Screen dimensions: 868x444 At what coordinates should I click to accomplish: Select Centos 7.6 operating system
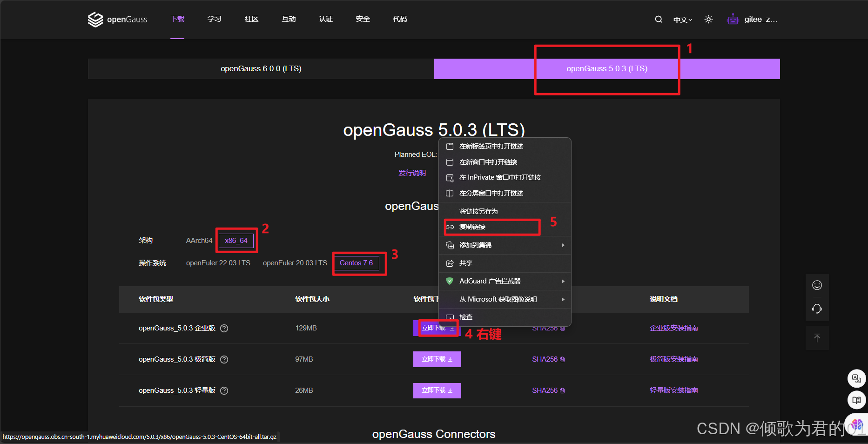pos(356,263)
